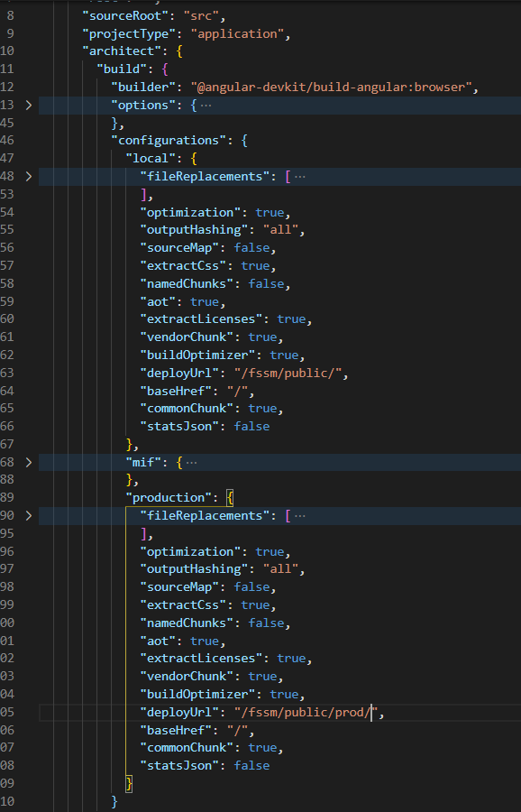Image resolution: width=521 pixels, height=812 pixels.
Task: Click the "all" value on line 55
Action: coord(281,230)
